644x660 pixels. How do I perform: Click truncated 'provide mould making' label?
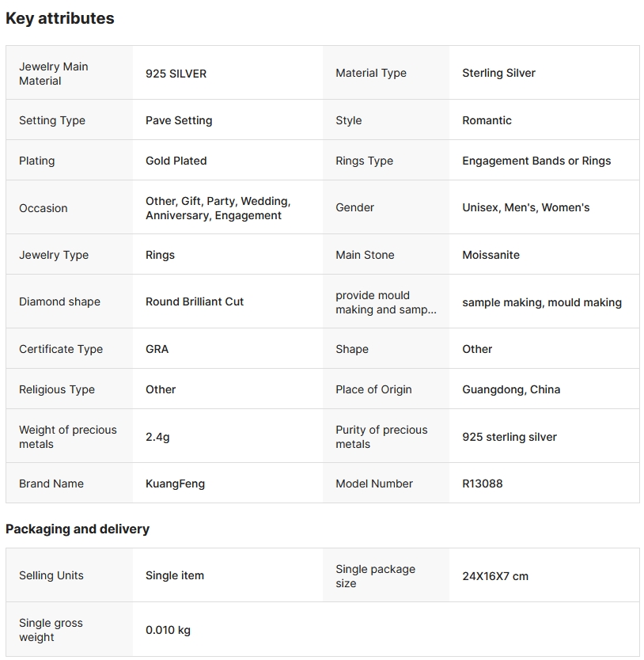click(x=385, y=302)
